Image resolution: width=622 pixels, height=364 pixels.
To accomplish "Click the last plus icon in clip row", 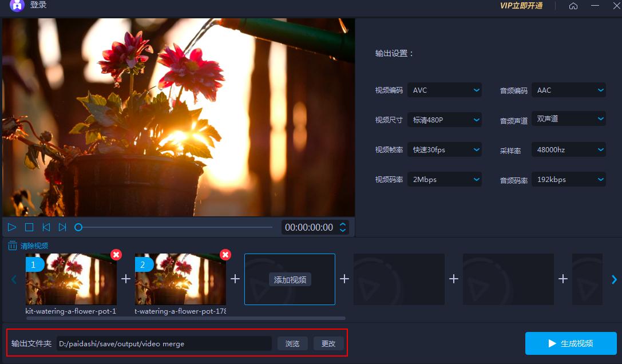I will point(563,279).
